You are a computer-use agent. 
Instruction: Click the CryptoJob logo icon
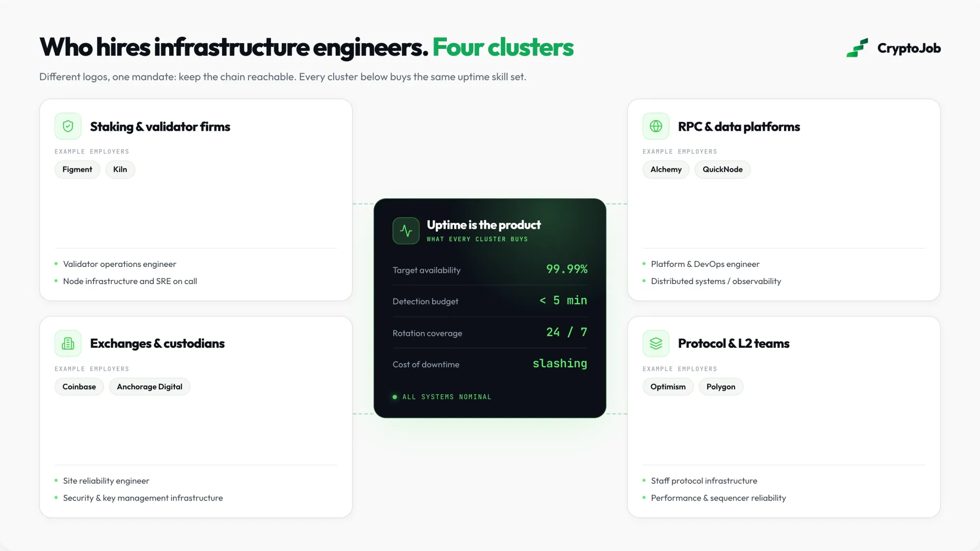(857, 48)
